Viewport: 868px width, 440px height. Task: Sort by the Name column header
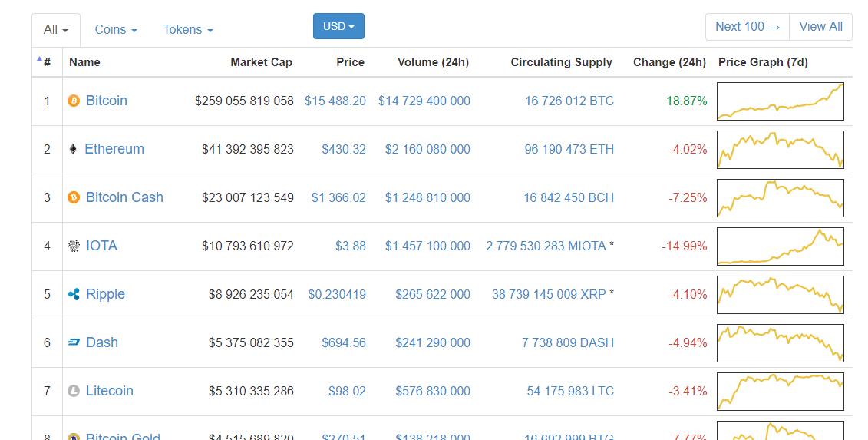(84, 62)
